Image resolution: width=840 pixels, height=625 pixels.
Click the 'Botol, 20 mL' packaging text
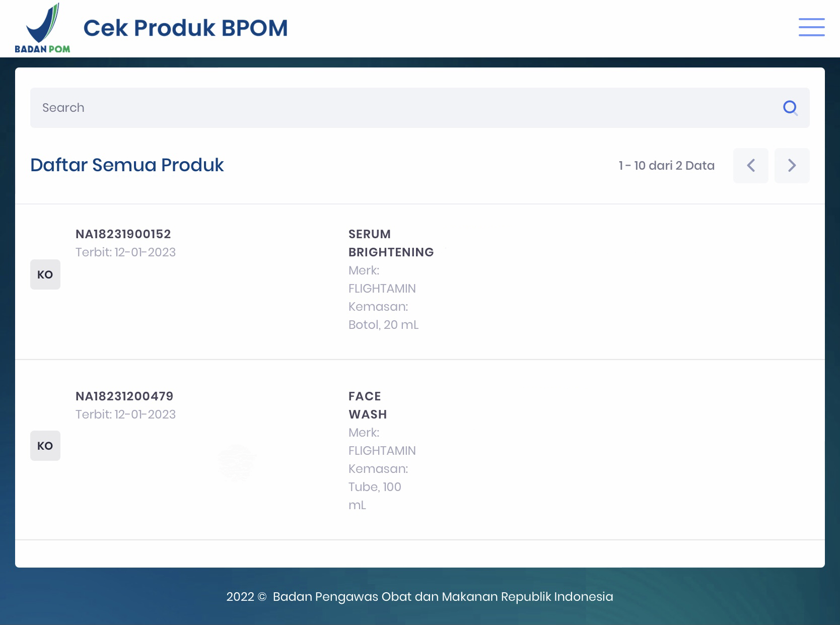(x=383, y=325)
